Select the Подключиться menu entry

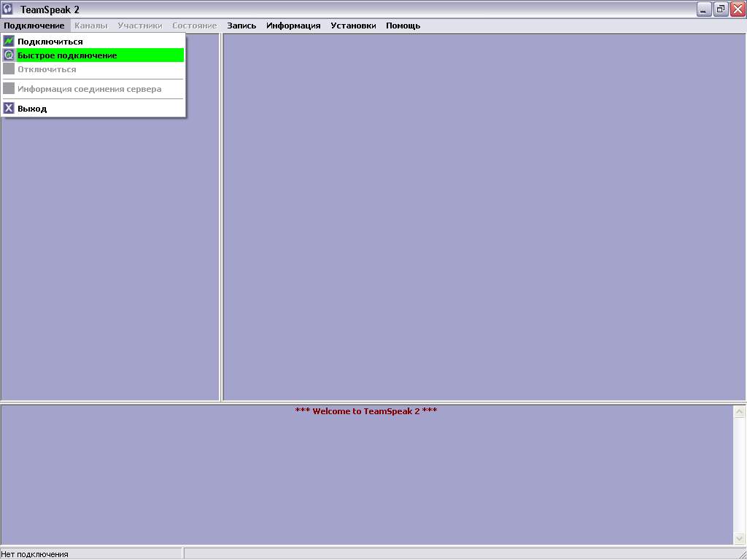(x=93, y=42)
